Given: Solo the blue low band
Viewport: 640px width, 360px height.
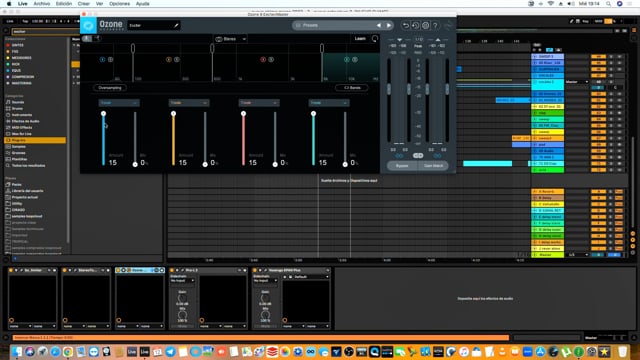Looking at the screenshot, I should (x=110, y=60).
